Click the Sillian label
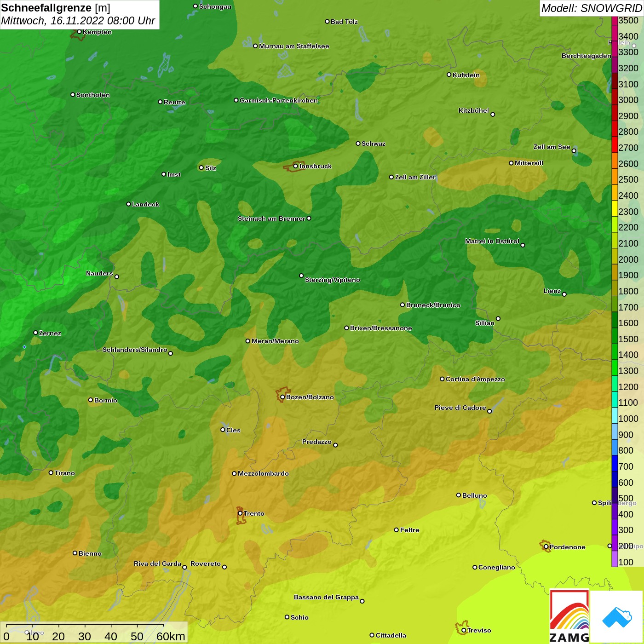Image resolution: width=644 pixels, height=644 pixels. coord(485,323)
